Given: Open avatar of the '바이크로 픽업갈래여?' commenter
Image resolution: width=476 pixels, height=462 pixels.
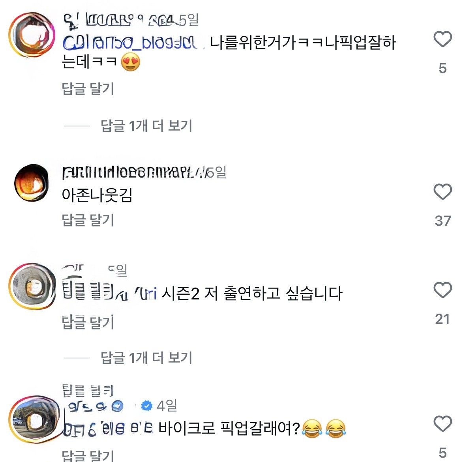Looking at the screenshot, I should (x=32, y=420).
